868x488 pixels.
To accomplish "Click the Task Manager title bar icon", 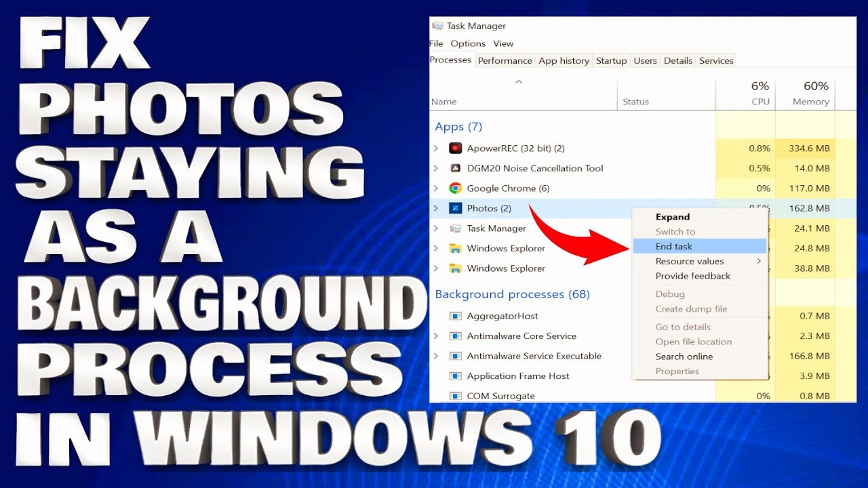I will tap(437, 26).
